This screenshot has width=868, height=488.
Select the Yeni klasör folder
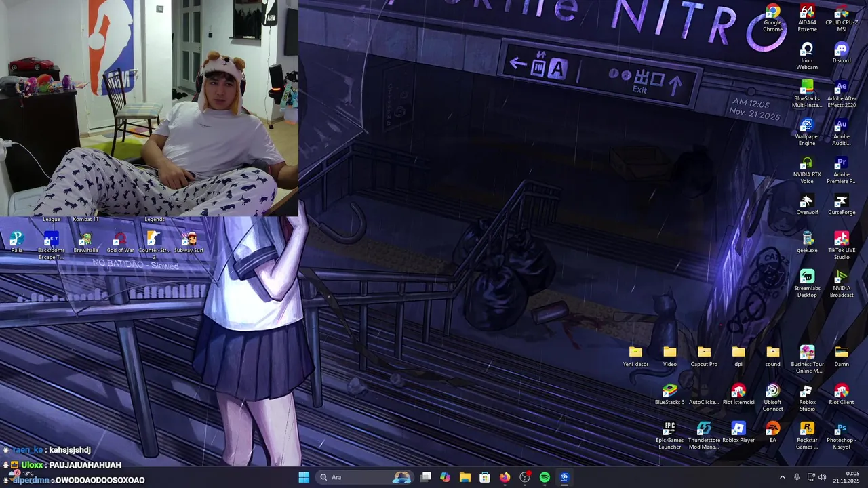tap(635, 357)
